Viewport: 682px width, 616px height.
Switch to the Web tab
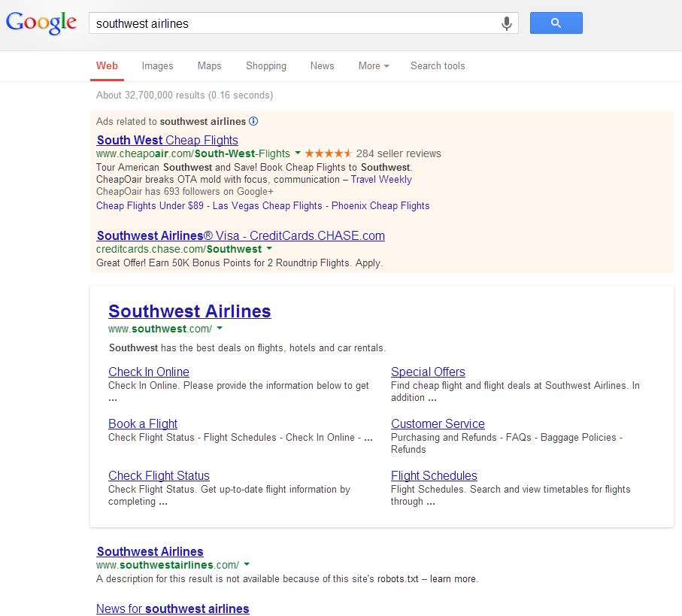tap(107, 65)
